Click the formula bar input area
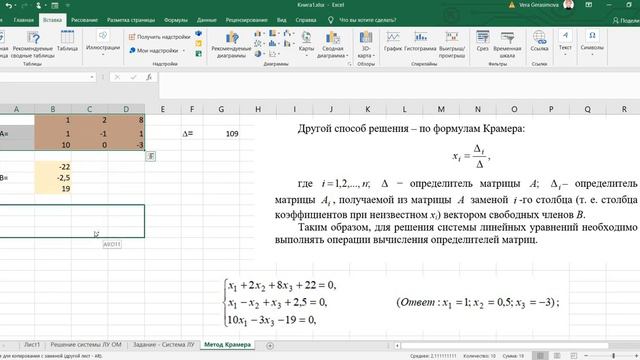The image size is (640, 360). pyautogui.click(x=399, y=85)
